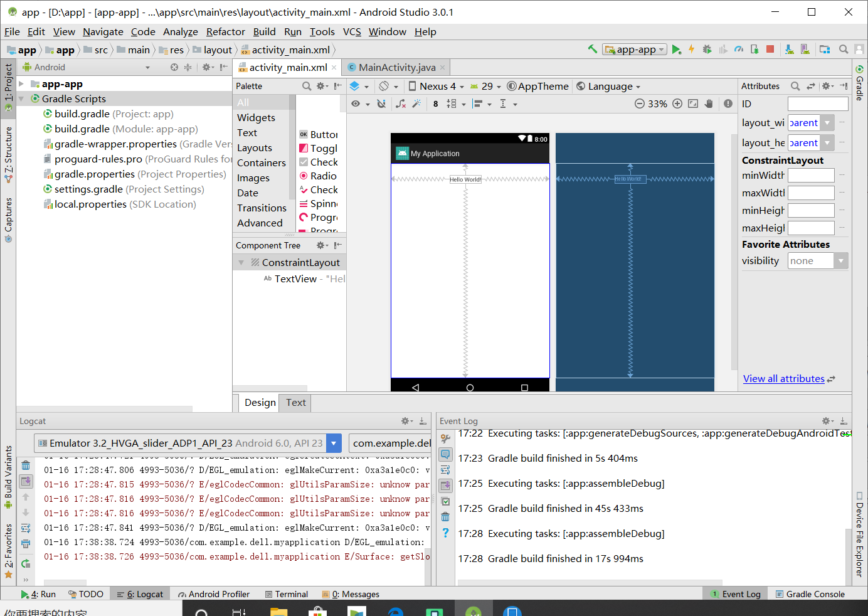Open Android Profiler tool window button
Screen dimensions: 868x616
213,594
